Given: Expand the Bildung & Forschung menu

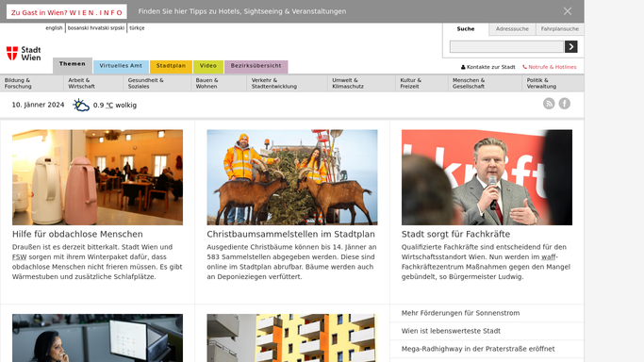Looking at the screenshot, I should [x=18, y=83].
